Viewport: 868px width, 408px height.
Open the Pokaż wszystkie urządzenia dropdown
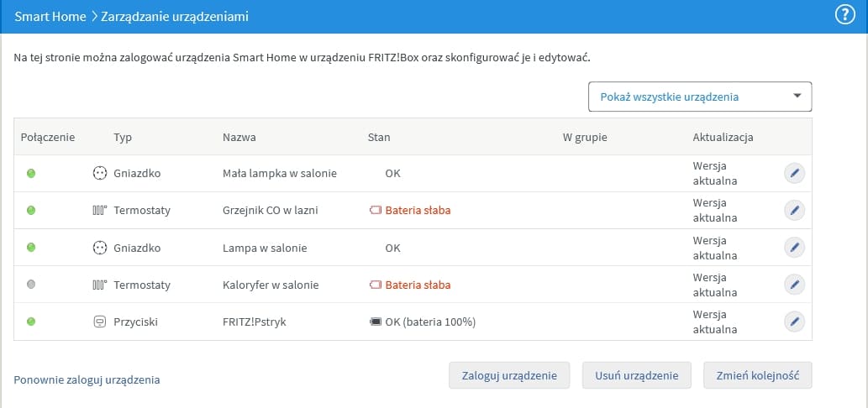(x=700, y=97)
